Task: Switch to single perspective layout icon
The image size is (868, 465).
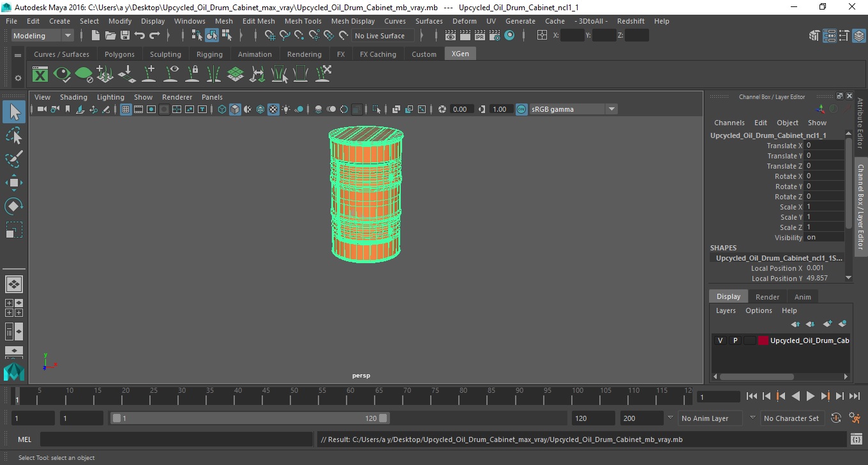Action: point(14,284)
